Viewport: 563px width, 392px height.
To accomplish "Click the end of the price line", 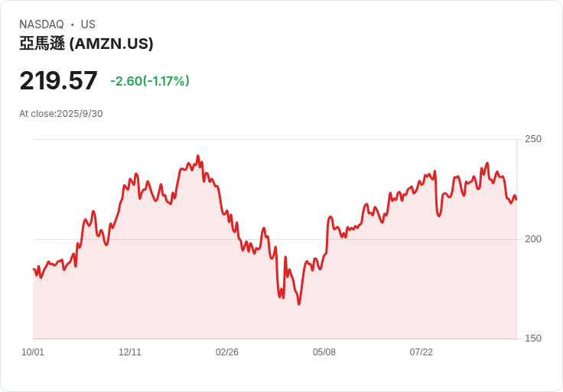I will click(516, 199).
